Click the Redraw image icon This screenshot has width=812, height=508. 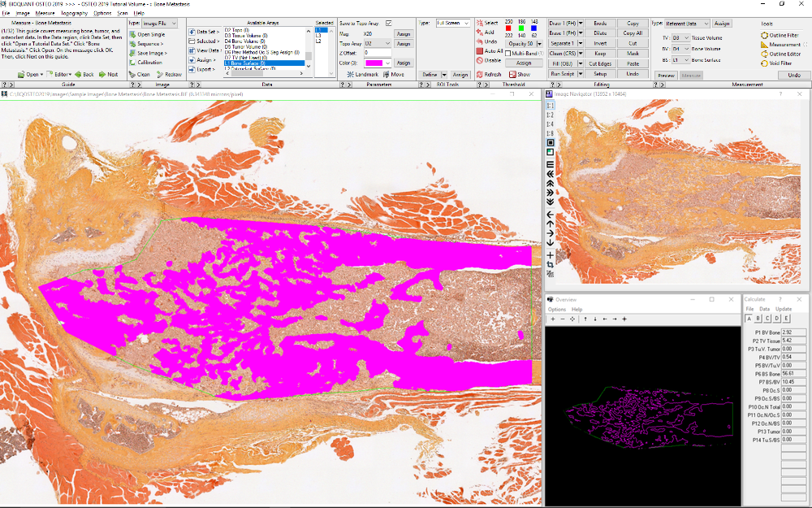pyautogui.click(x=160, y=75)
